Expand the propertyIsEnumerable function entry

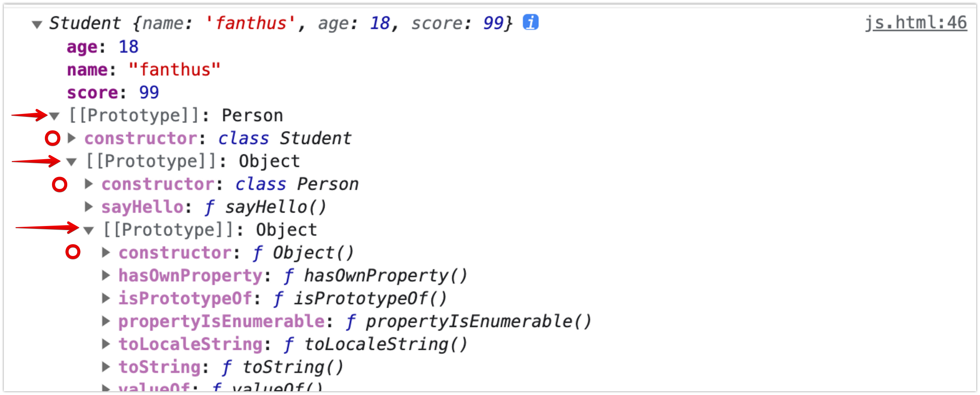click(x=106, y=322)
